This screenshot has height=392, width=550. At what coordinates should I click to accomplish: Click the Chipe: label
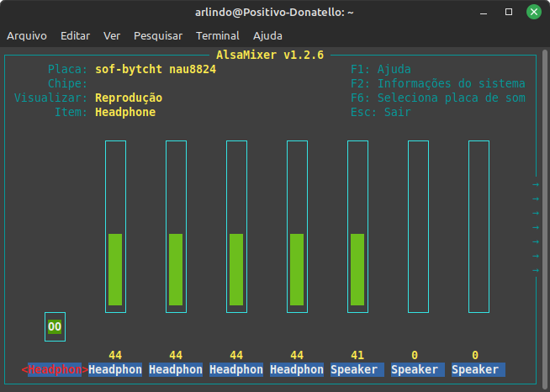tap(67, 83)
